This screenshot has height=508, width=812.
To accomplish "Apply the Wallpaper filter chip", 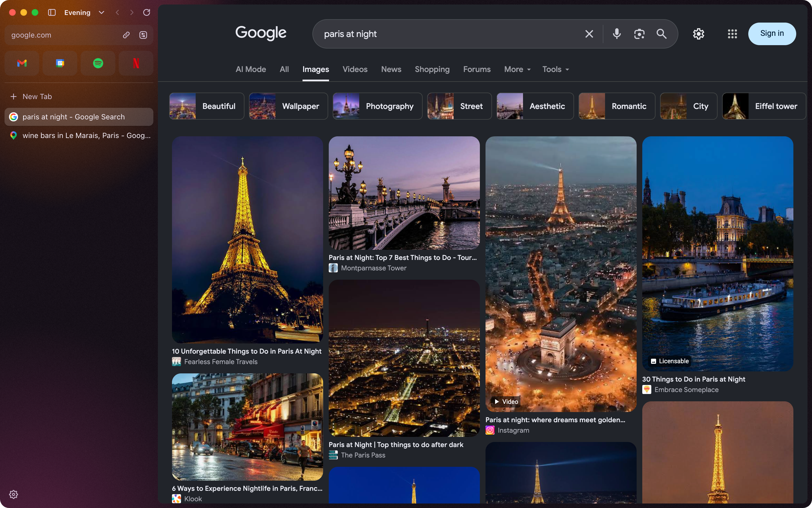I will tap(288, 106).
